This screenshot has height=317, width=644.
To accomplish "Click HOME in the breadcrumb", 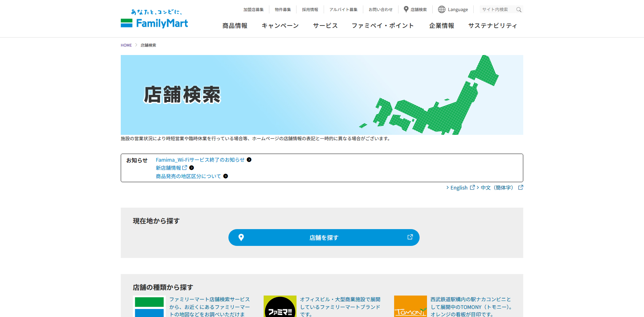I will tap(126, 45).
